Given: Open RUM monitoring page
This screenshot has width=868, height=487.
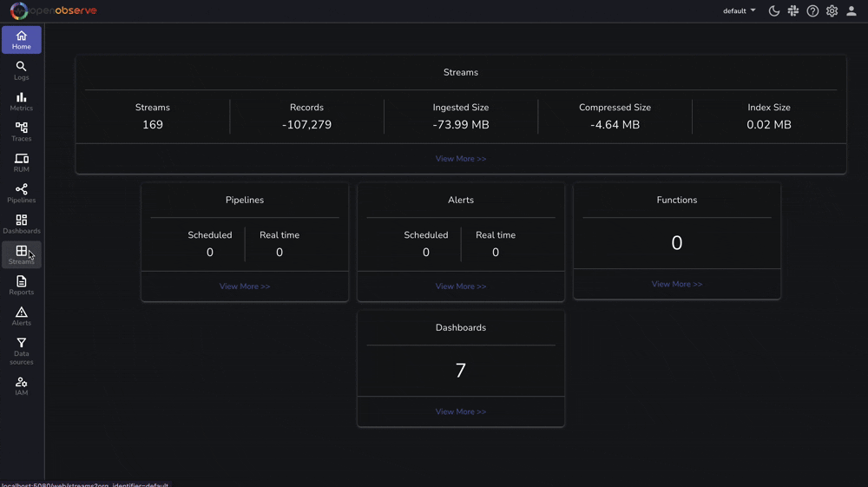Looking at the screenshot, I should 21,162.
